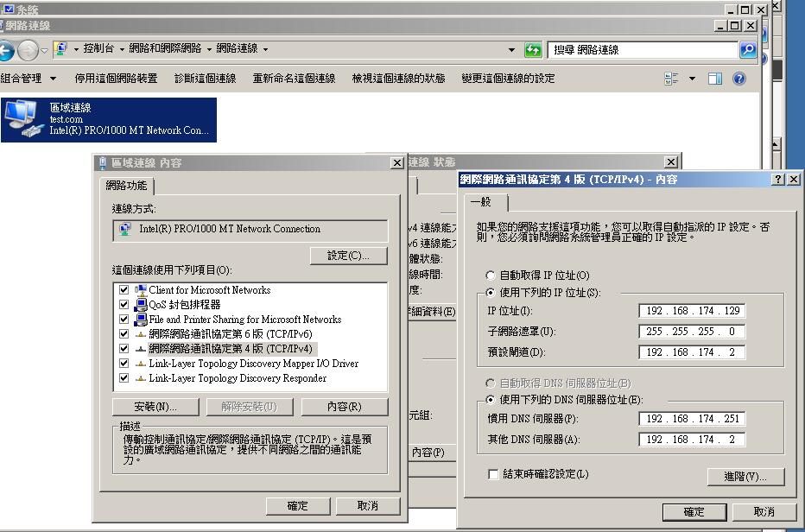Enable 結束時確認設定 checkbox

tap(493, 474)
